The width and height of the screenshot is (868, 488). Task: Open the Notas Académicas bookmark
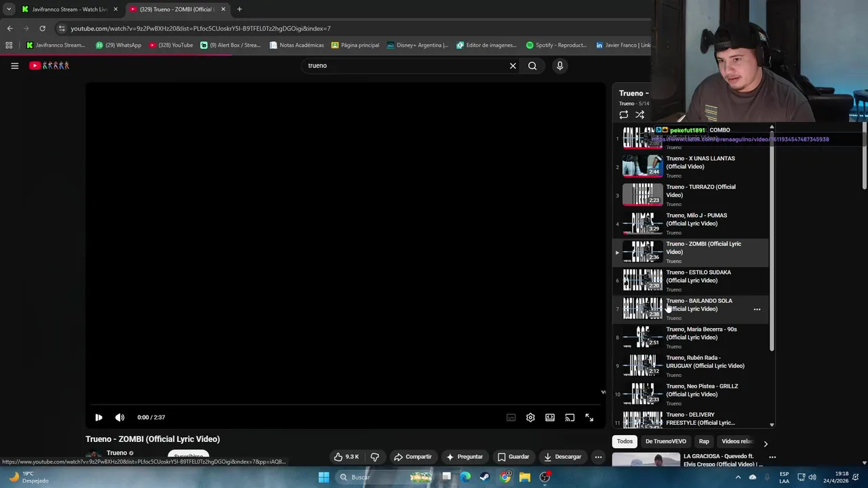point(297,45)
